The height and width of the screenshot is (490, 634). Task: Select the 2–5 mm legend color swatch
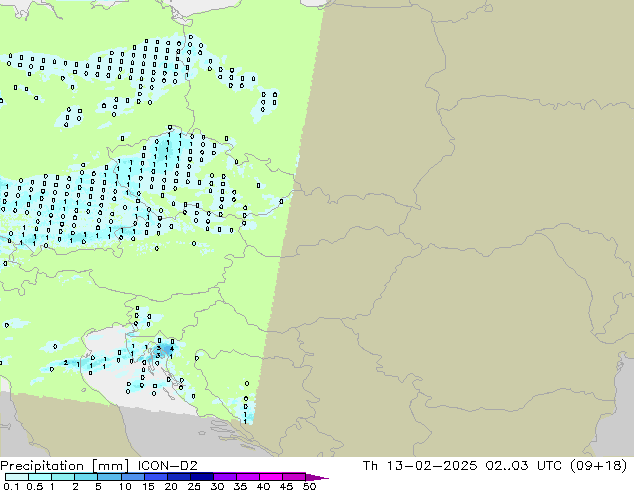pyautogui.click(x=86, y=477)
